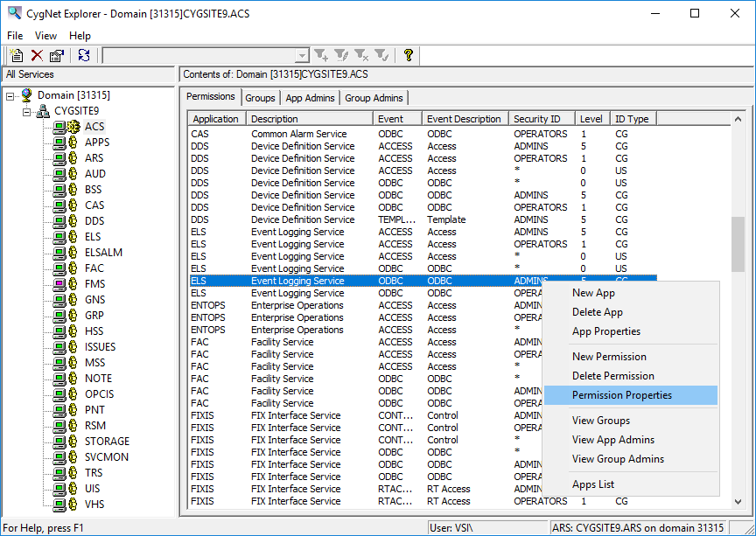Viewport: 756px width, 536px height.
Task: Sort by the Application column header
Action: tap(217, 119)
